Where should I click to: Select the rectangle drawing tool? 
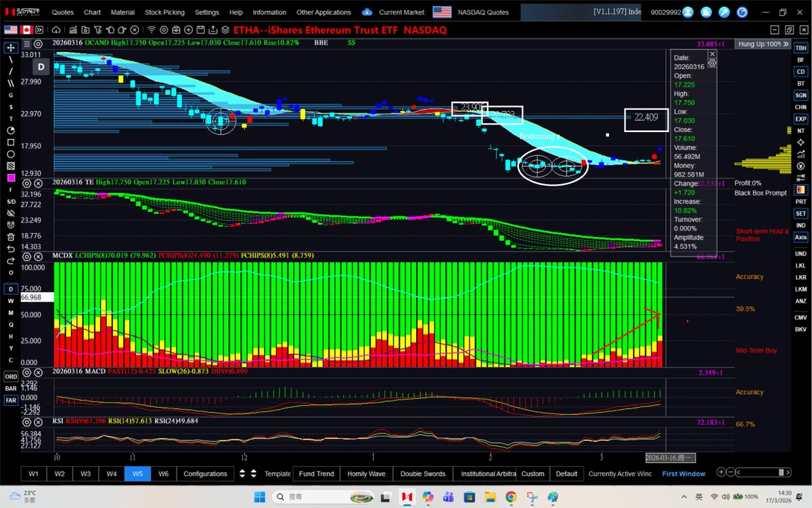coord(10,142)
